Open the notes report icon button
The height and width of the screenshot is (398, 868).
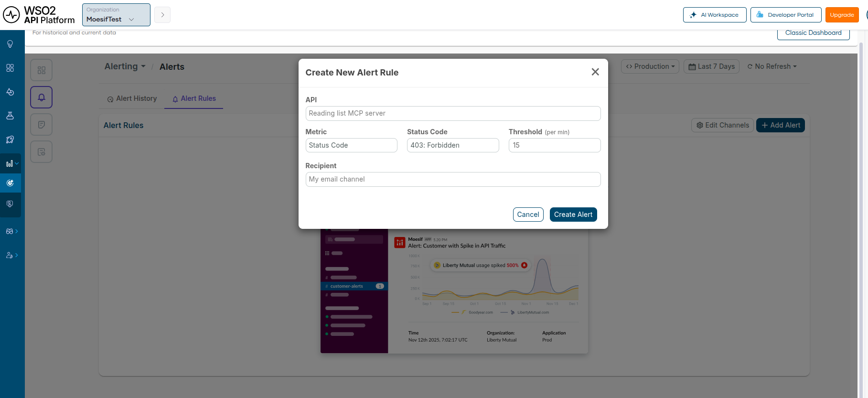click(42, 125)
